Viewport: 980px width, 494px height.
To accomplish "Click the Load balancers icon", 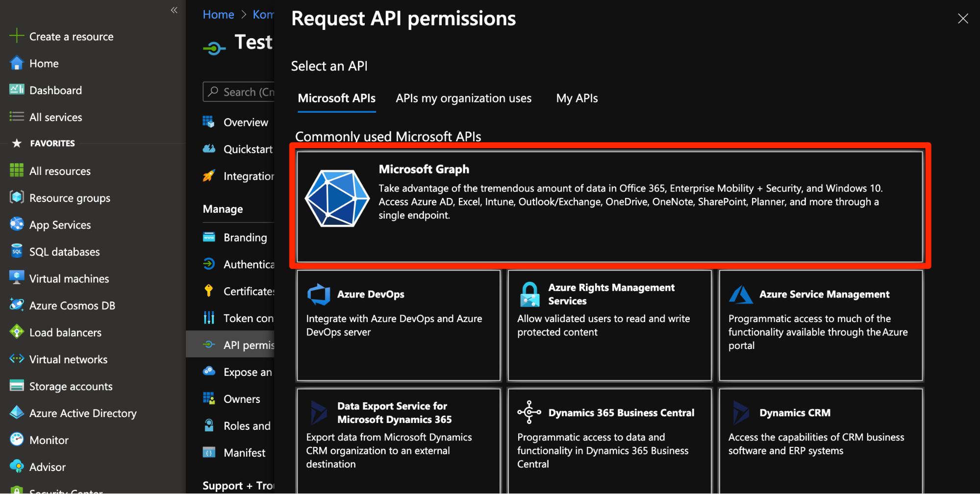I will click(x=17, y=332).
